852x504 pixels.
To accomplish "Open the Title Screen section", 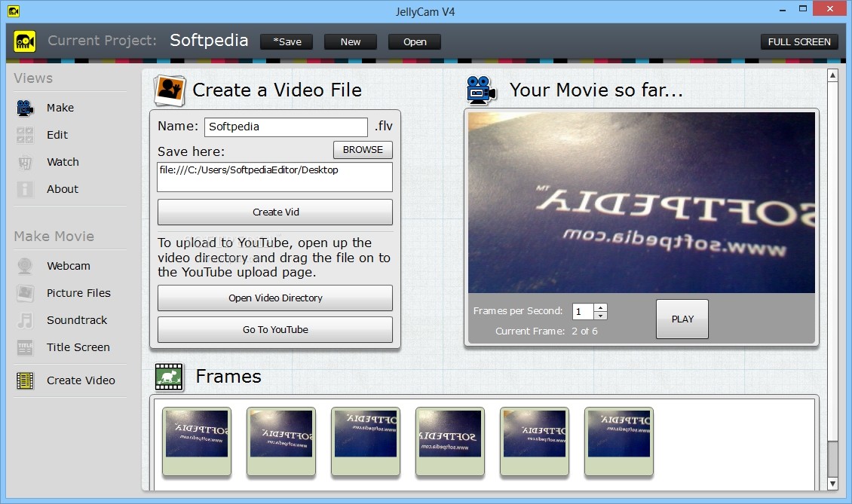I will [78, 347].
